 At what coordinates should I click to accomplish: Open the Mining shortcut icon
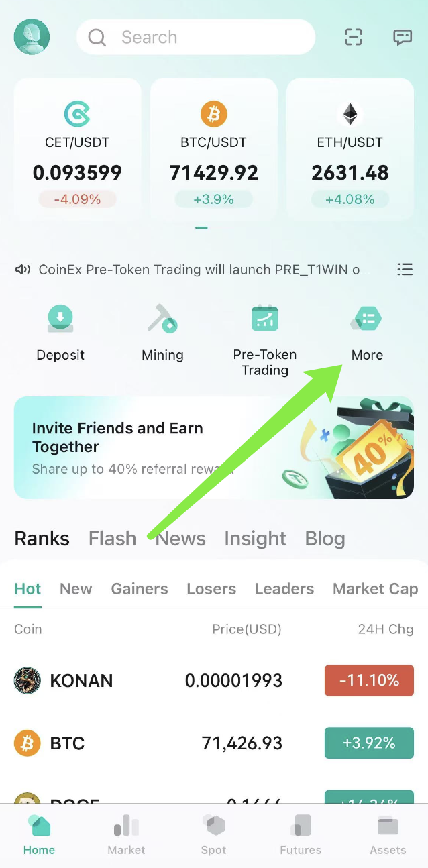pos(162,319)
